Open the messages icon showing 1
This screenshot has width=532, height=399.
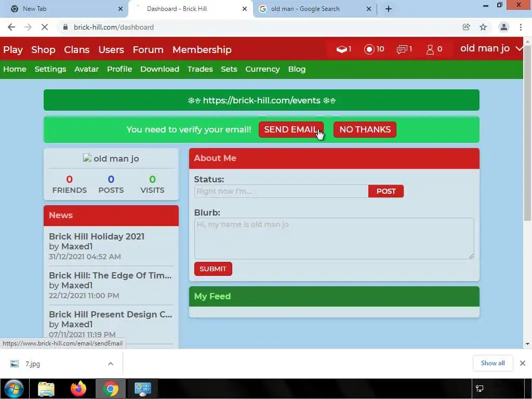click(x=404, y=49)
